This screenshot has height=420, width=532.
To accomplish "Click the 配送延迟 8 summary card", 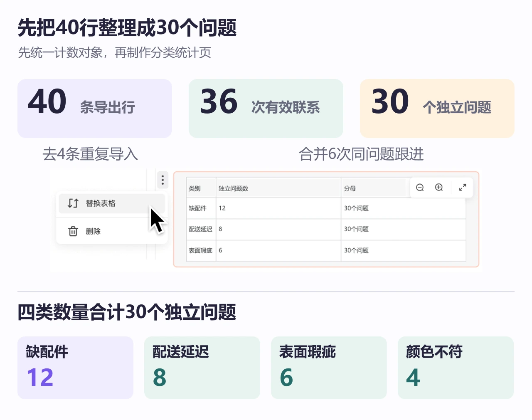I will point(202,368).
